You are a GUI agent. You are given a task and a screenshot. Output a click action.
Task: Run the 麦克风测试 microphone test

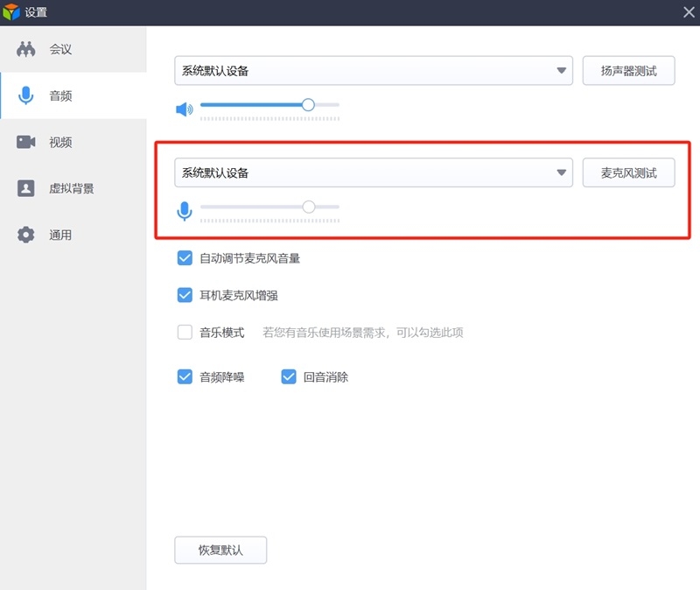click(x=628, y=172)
